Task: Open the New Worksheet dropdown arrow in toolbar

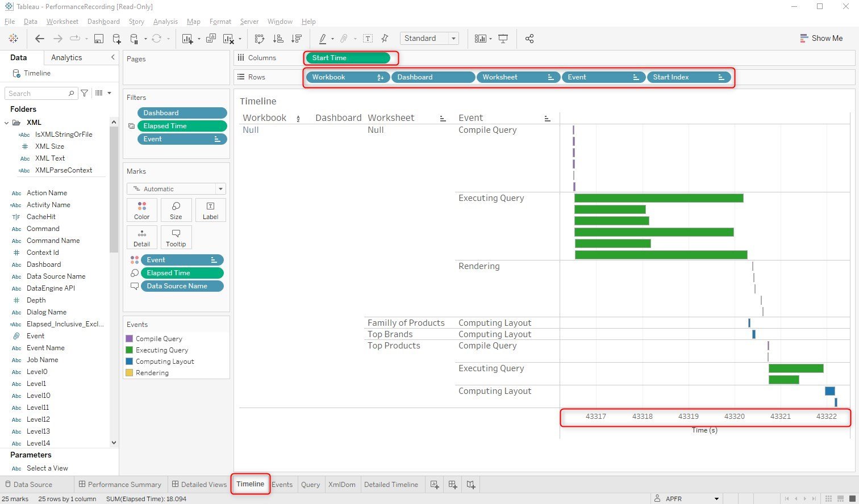Action: [x=199, y=39]
